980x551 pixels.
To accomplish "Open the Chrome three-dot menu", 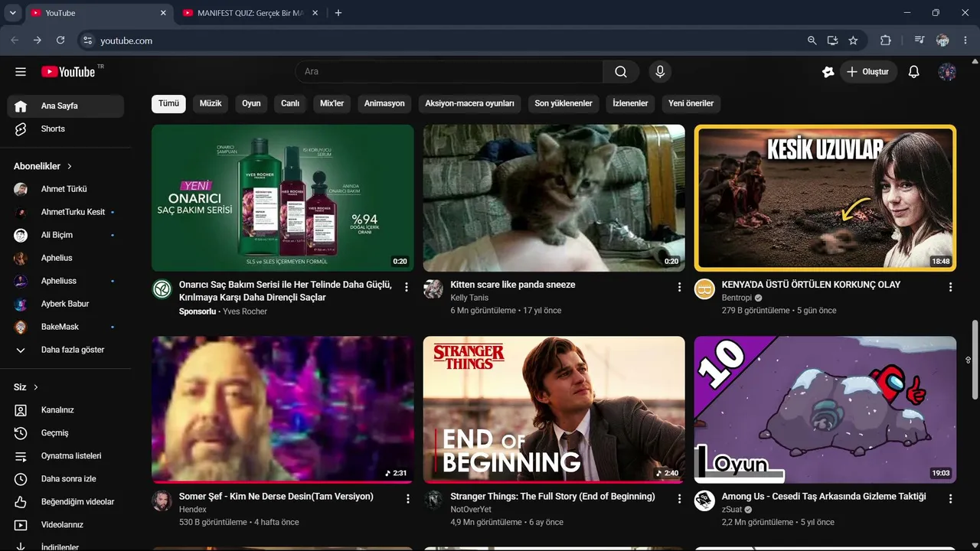I will [x=965, y=41].
